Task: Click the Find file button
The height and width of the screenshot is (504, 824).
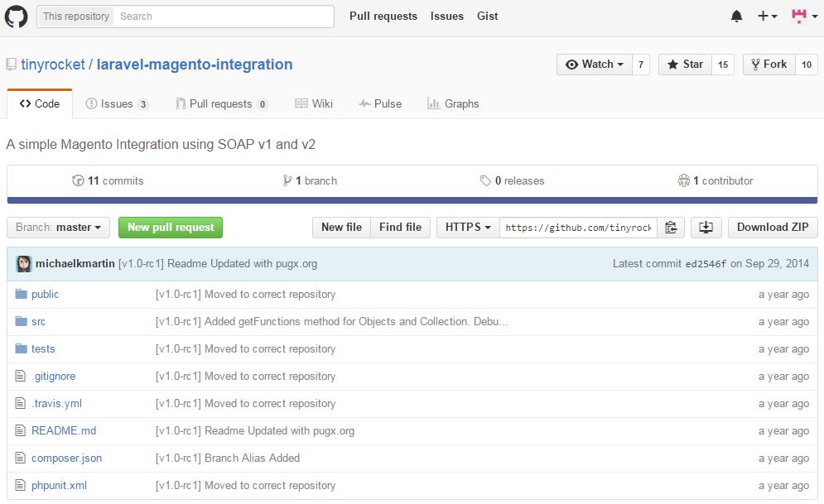Action: click(401, 228)
